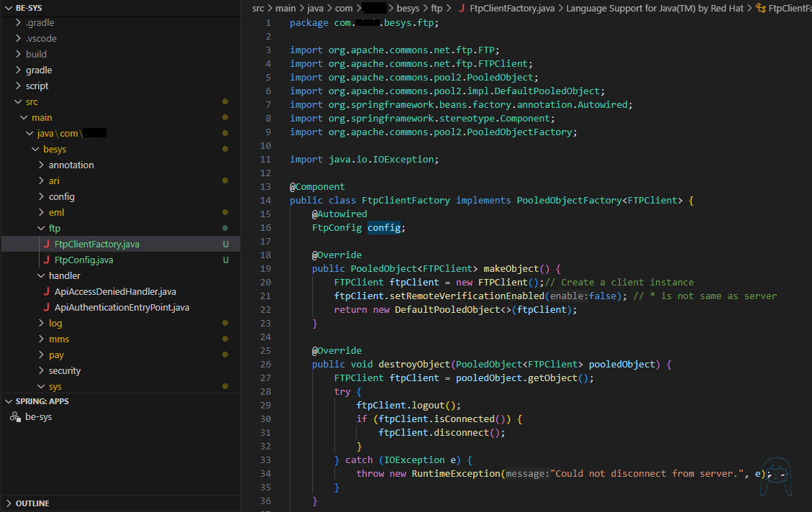Screen dimensions: 812x512
Task: Click FtpClientFactory.java breadcrumb segment
Action: pyautogui.click(x=511, y=9)
